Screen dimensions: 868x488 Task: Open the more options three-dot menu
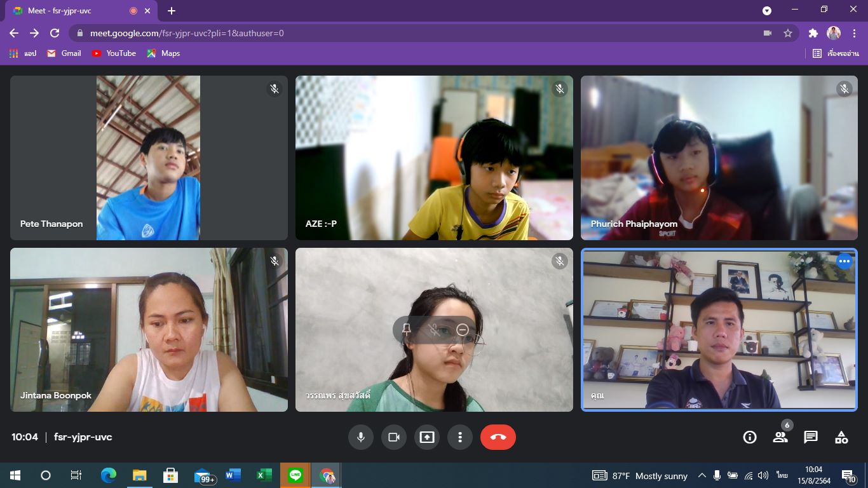459,437
